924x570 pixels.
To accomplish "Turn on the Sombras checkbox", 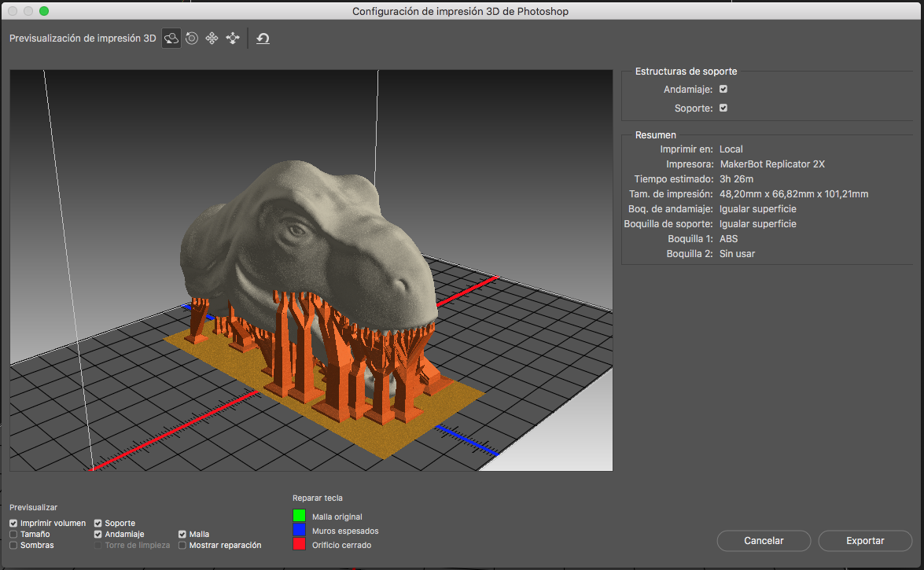I will pyautogui.click(x=13, y=545).
